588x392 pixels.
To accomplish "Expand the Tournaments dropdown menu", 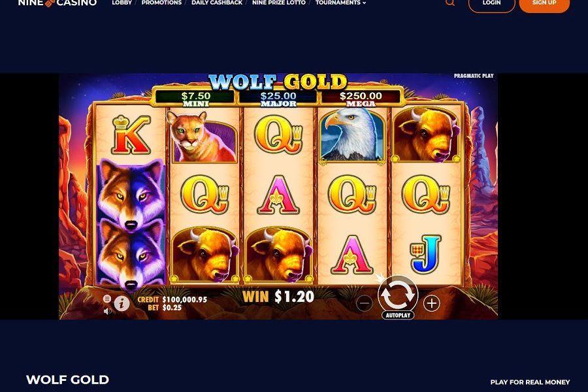I will (340, 3).
